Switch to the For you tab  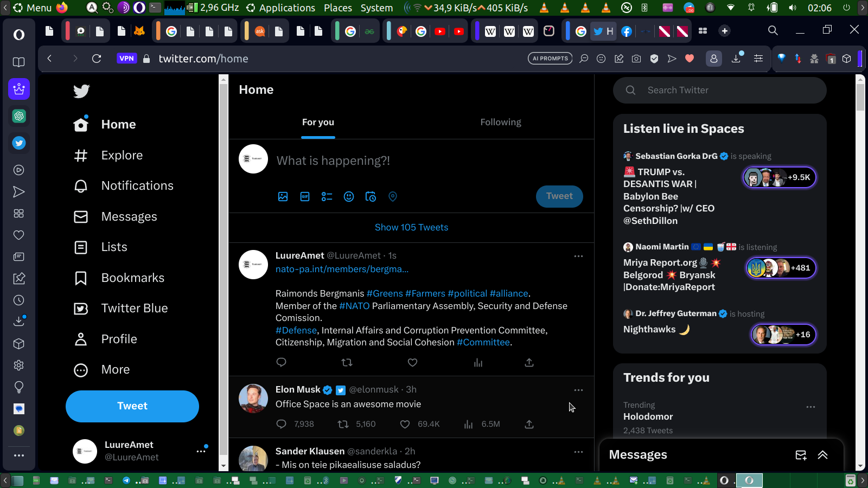[x=318, y=123]
